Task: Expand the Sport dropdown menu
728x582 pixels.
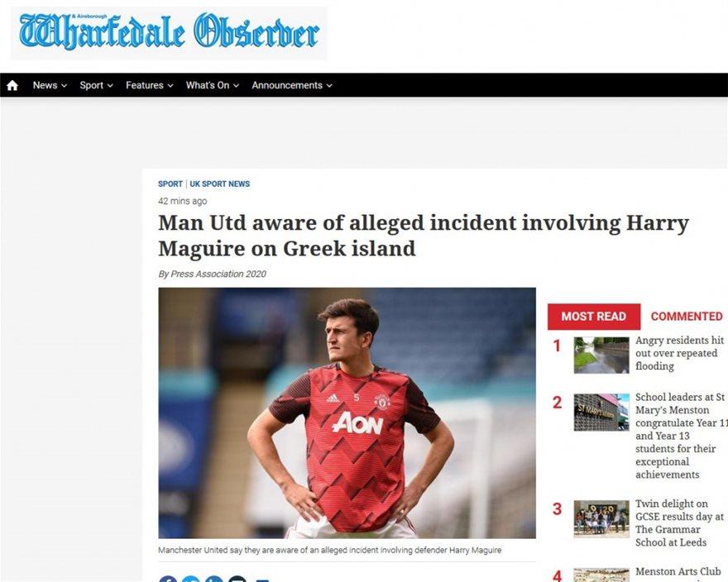Action: pyautogui.click(x=96, y=85)
